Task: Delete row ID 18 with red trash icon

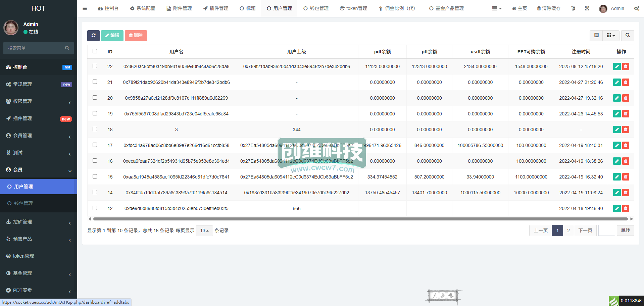Action: click(x=626, y=130)
